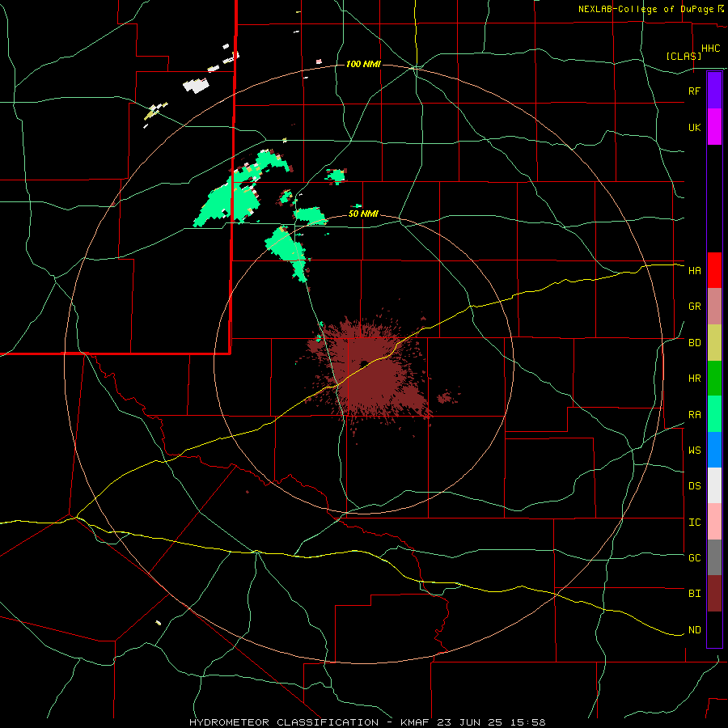The height and width of the screenshot is (728, 728).
Task: Click the UK legend label
Action: (694, 127)
